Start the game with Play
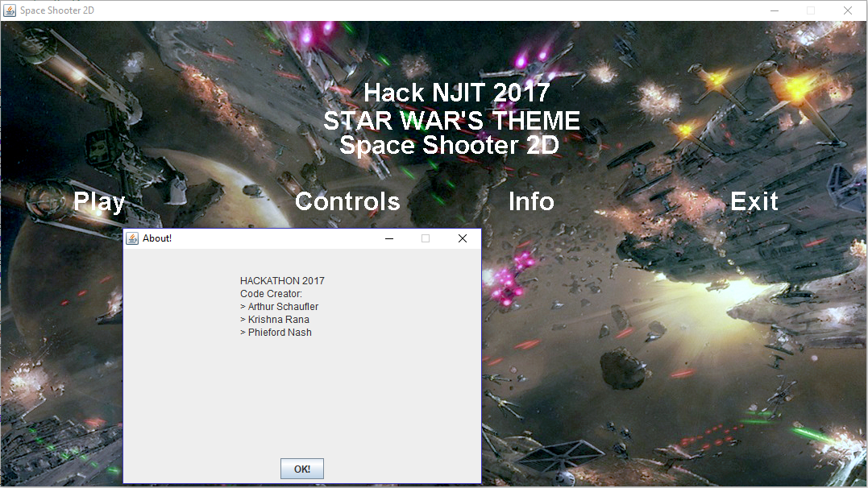 99,202
